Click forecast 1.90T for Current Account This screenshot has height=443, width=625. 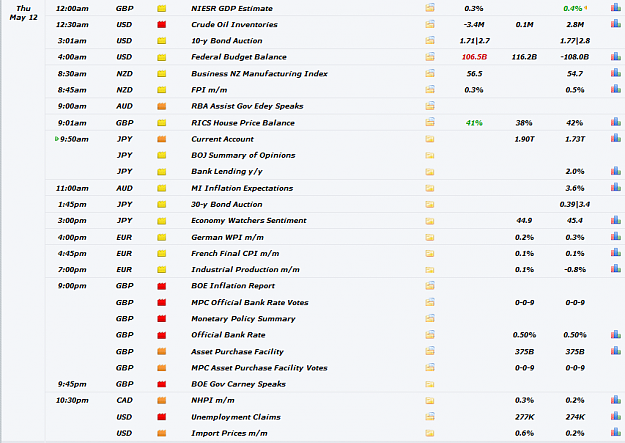coord(524,139)
